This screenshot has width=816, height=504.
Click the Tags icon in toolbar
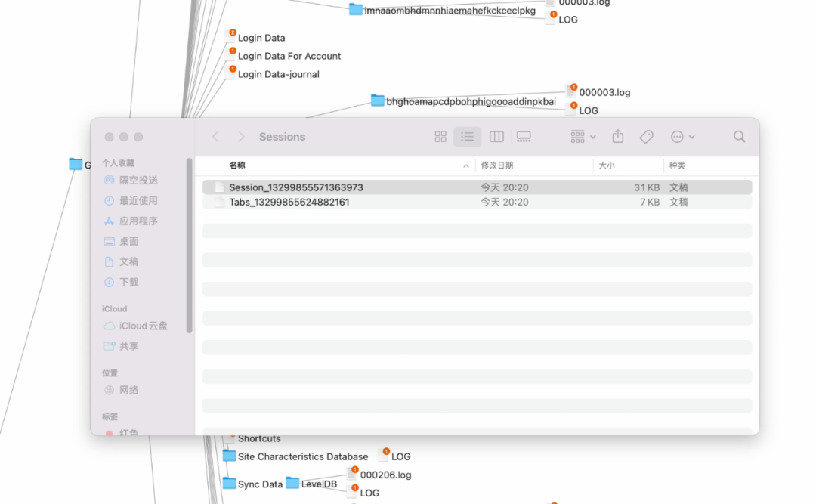646,137
